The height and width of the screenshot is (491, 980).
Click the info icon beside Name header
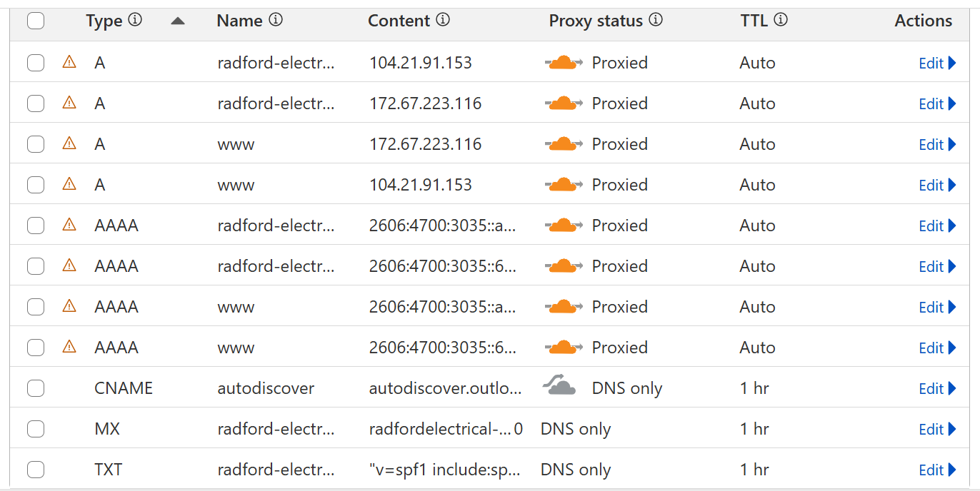276,20
